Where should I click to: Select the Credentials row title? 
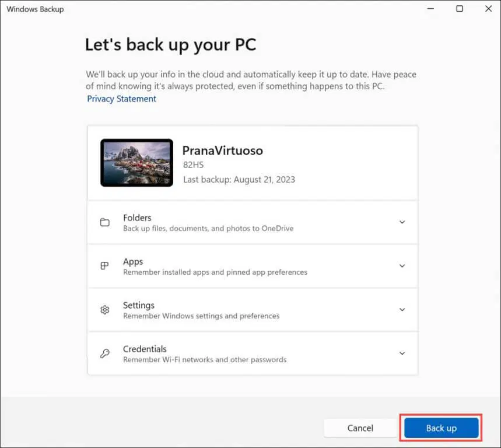(x=145, y=349)
